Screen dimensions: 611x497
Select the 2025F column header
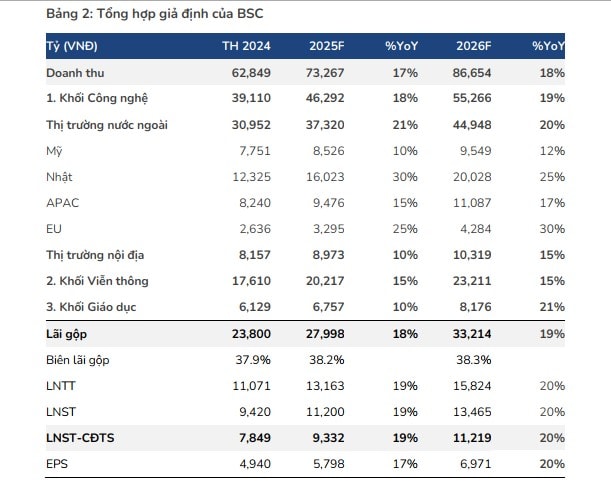(327, 46)
